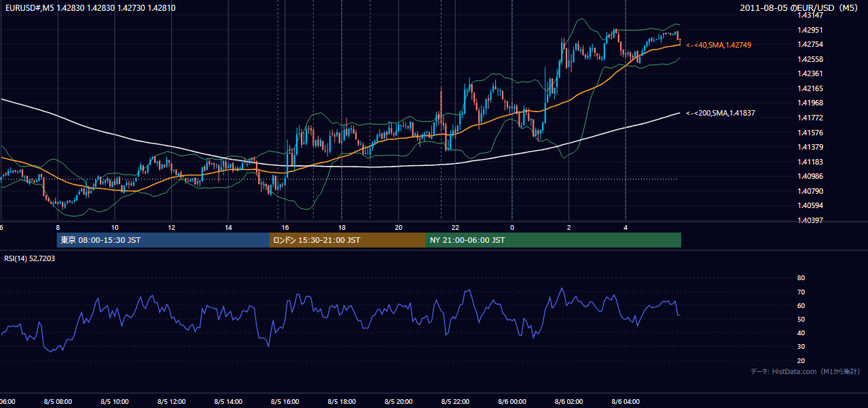Image resolution: width=868 pixels, height=408 pixels.
Task: Click the 8/5 20:00 date label
Action: (x=399, y=402)
